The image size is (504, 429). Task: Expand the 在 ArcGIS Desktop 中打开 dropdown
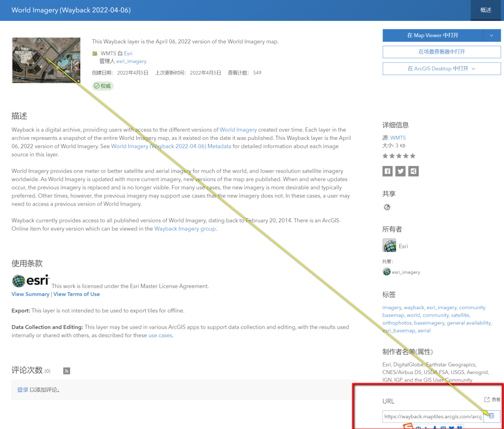(441, 69)
